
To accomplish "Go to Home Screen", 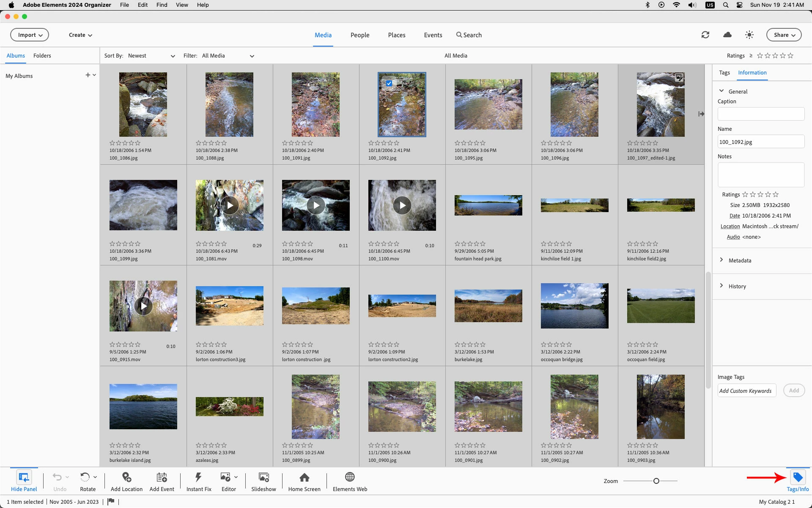I will tap(304, 478).
